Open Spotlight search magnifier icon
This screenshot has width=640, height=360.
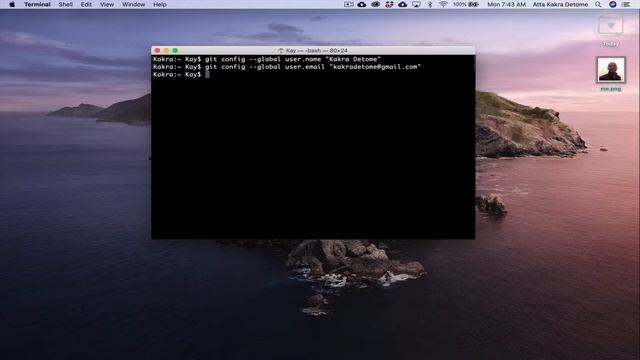pyautogui.click(x=598, y=4)
